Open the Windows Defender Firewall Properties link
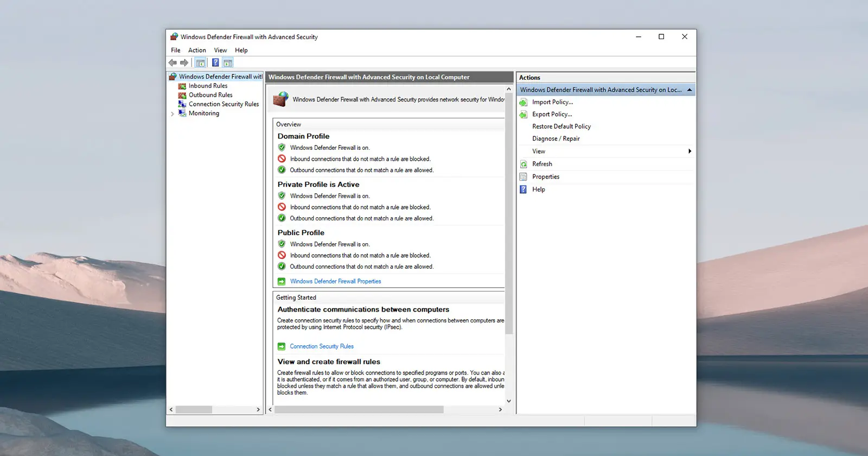Viewport: 868px width, 456px height. tap(335, 282)
